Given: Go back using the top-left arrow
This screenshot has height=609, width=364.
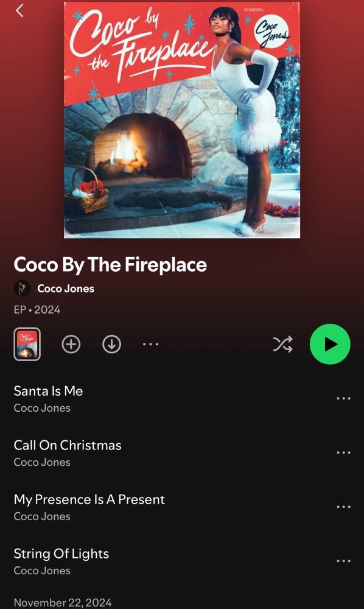Looking at the screenshot, I should (19, 11).
